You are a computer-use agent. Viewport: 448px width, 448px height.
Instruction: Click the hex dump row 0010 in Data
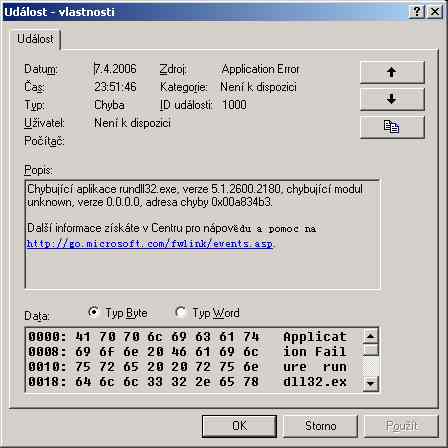tap(187, 367)
